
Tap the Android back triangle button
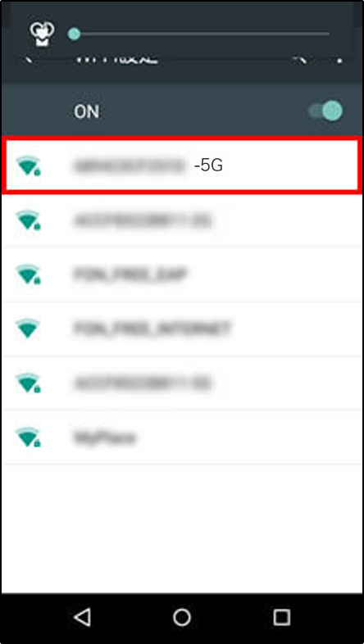click(x=83, y=617)
